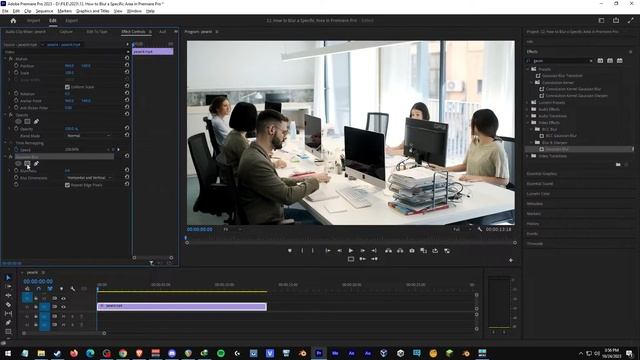
Task: Create ellipse mask under Gaussian Blur
Action: click(18, 164)
